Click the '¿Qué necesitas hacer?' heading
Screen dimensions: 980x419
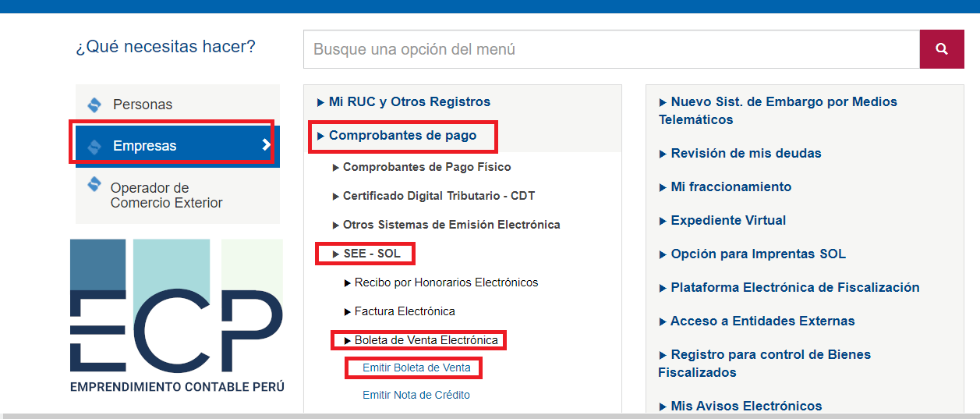coord(165,47)
